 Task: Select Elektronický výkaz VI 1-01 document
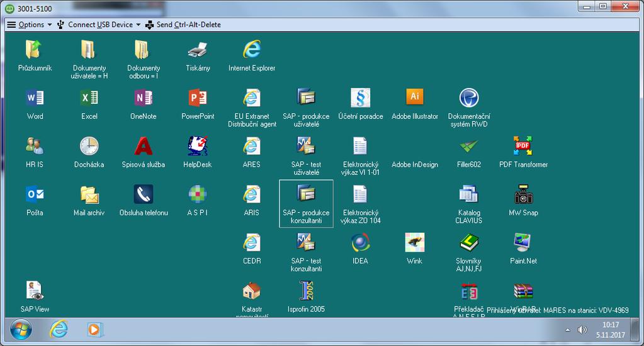(x=360, y=146)
